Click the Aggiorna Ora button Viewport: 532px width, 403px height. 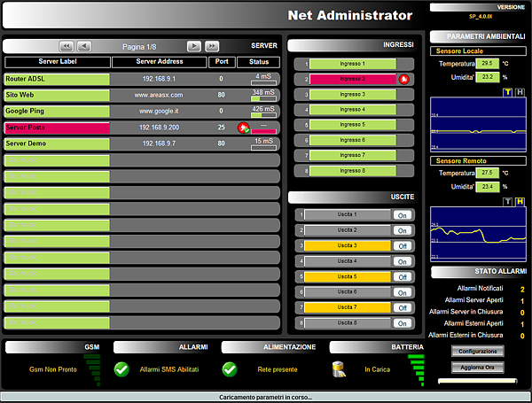[x=477, y=367]
